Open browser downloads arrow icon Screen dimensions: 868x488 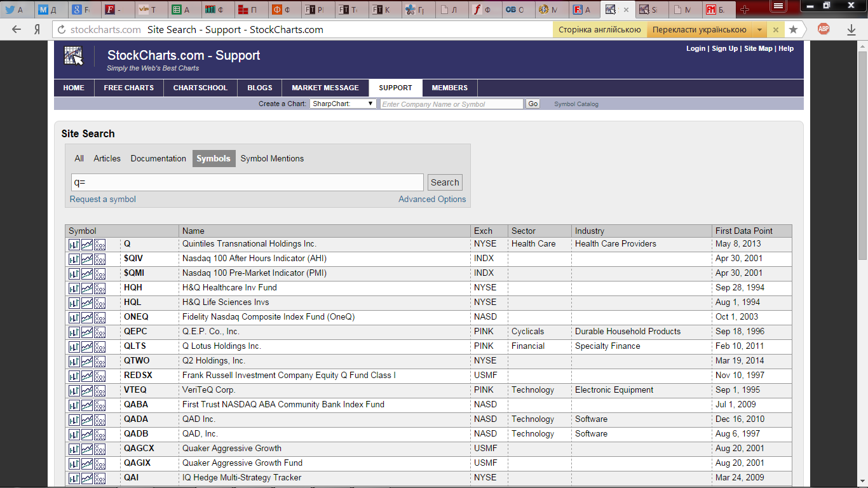click(x=851, y=29)
